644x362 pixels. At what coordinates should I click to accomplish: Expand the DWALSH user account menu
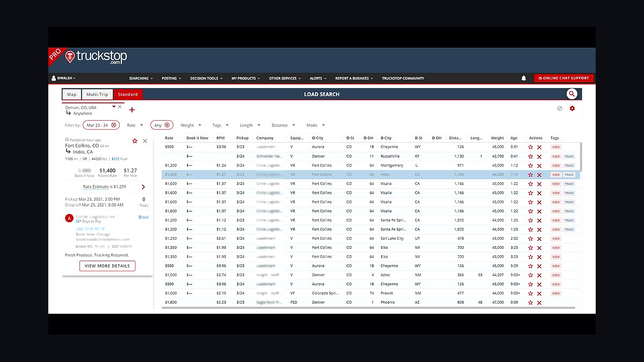[x=63, y=78]
